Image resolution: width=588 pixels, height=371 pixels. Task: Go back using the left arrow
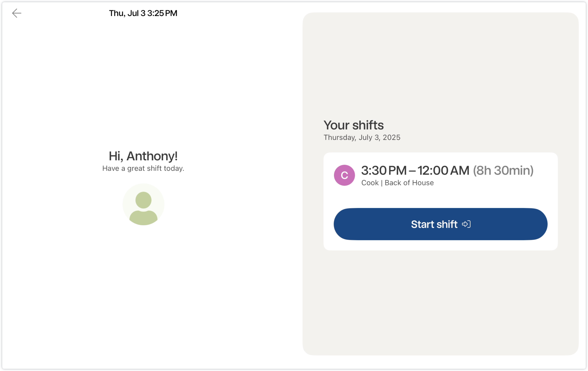(x=16, y=13)
